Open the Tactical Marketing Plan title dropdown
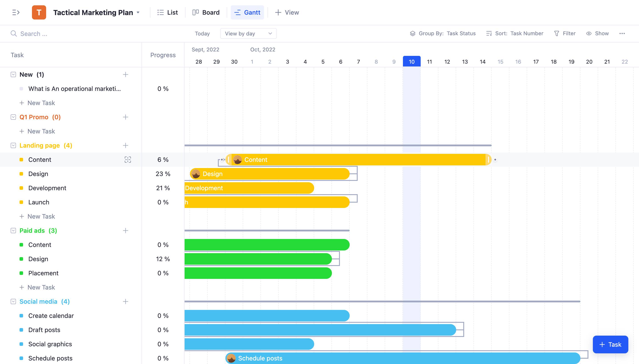The width and height of the screenshot is (639, 364). click(x=138, y=12)
